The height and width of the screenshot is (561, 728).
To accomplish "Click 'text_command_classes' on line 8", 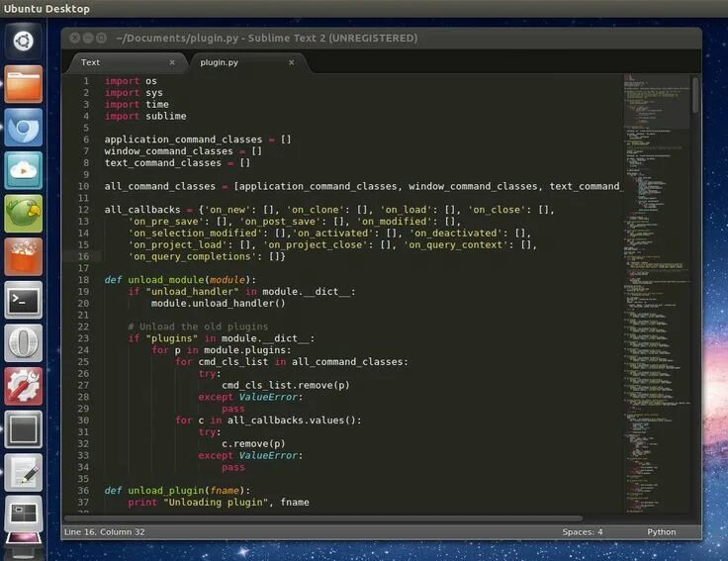I will [x=163, y=163].
